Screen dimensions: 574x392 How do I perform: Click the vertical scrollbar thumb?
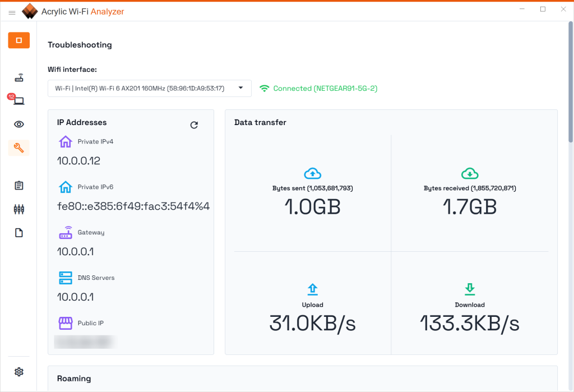point(570,82)
